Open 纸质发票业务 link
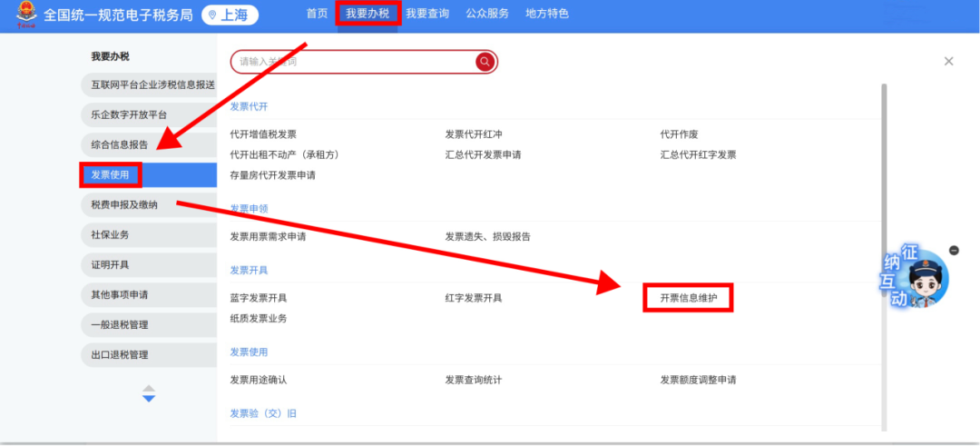Image resolution: width=980 pixels, height=446 pixels. (258, 319)
